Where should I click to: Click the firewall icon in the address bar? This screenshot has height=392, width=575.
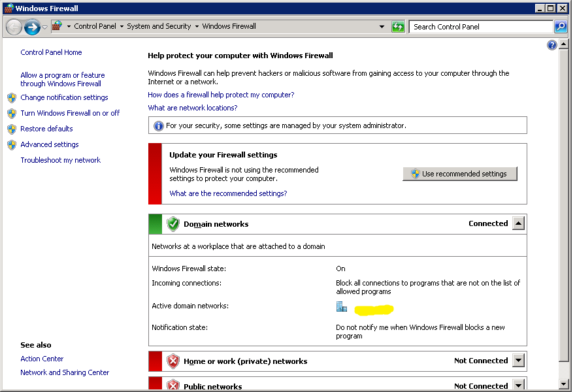point(57,26)
